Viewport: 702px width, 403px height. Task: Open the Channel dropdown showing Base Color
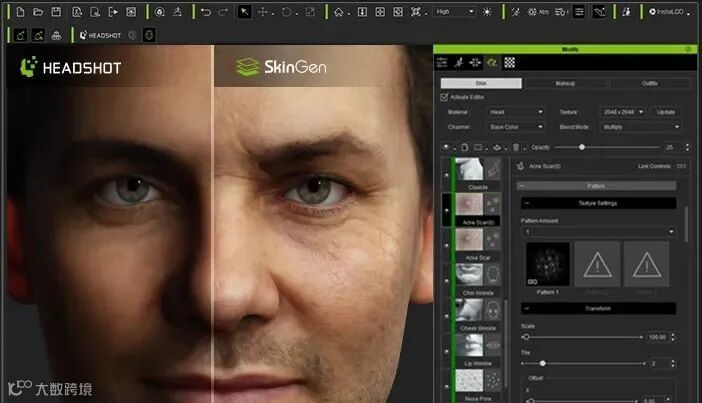515,127
